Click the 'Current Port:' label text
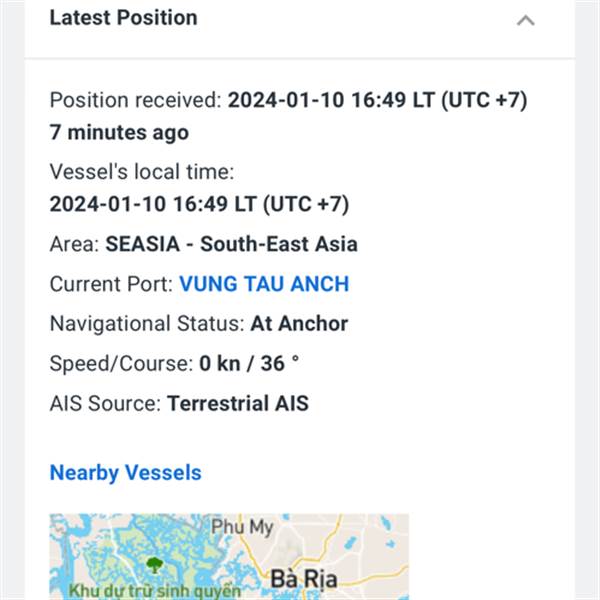600x600 pixels. pyautogui.click(x=111, y=284)
